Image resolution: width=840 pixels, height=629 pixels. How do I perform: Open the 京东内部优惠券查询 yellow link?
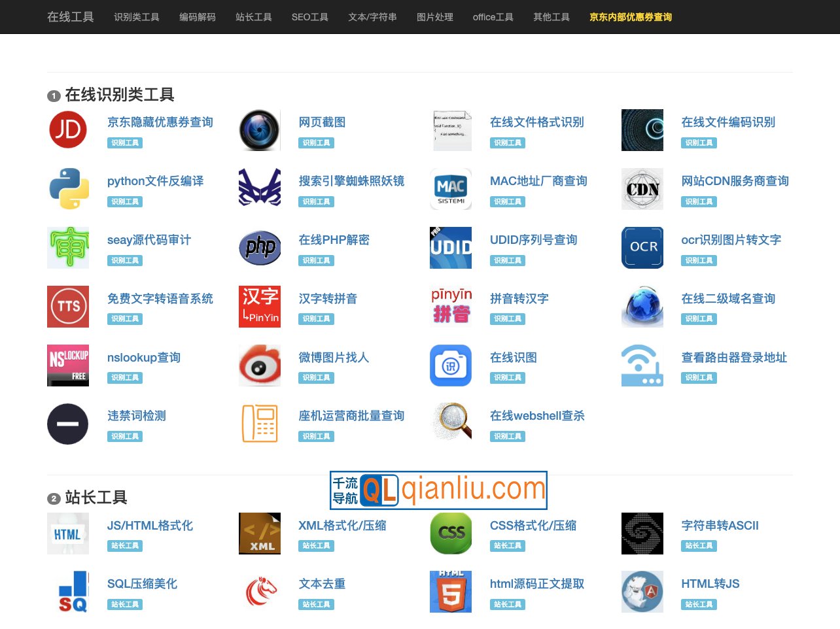(629, 18)
